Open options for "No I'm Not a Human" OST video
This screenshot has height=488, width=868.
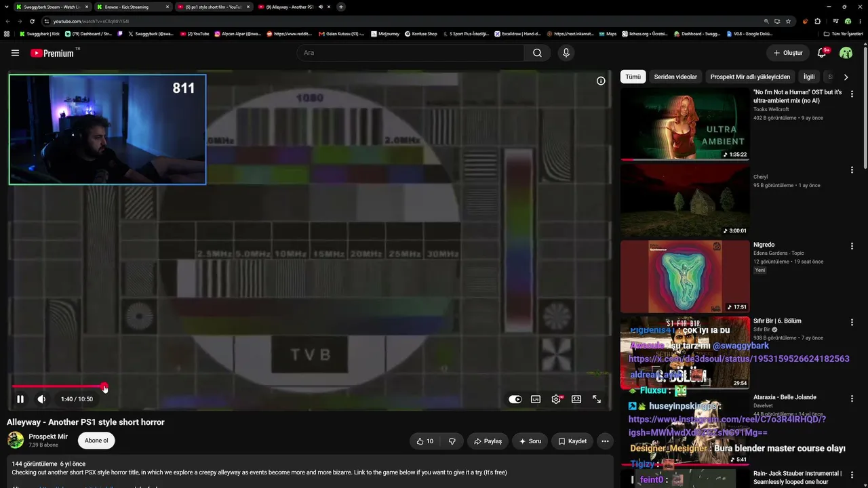(x=852, y=94)
